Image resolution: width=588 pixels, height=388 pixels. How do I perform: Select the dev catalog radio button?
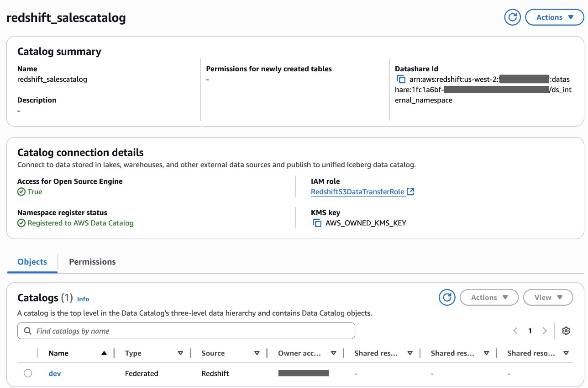pyautogui.click(x=28, y=373)
